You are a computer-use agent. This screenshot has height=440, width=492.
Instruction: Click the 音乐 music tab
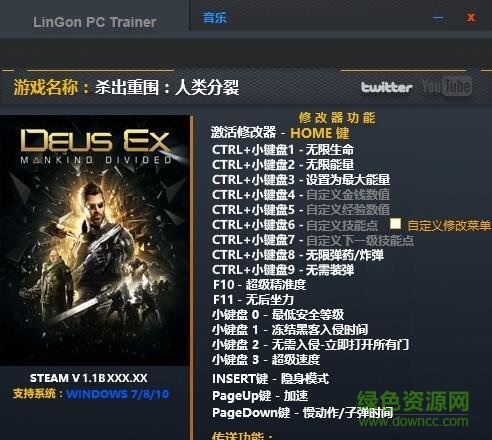(215, 17)
